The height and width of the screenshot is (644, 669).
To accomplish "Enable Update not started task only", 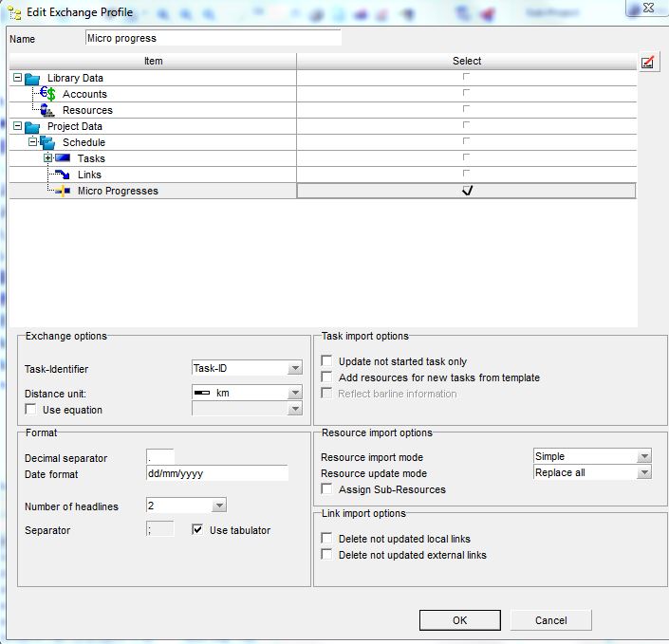I will [326, 360].
